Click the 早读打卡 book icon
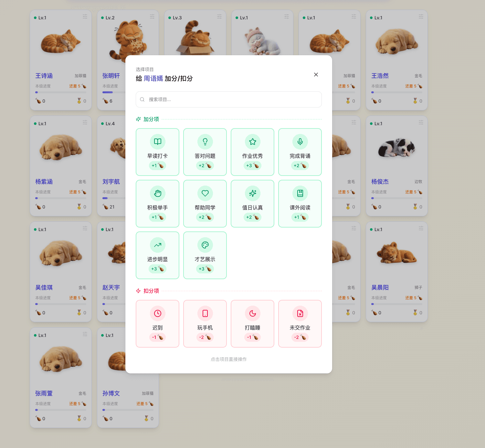The image size is (485, 448). coord(157,142)
